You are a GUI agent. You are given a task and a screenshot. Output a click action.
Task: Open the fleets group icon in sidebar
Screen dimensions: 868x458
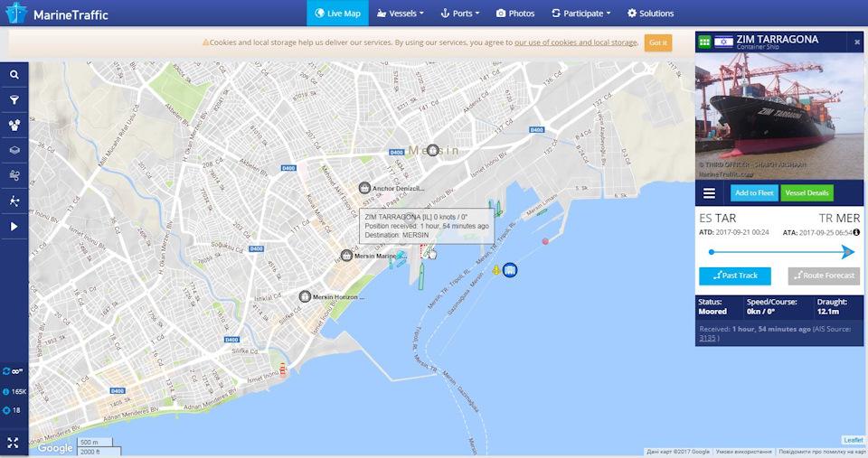point(14,125)
